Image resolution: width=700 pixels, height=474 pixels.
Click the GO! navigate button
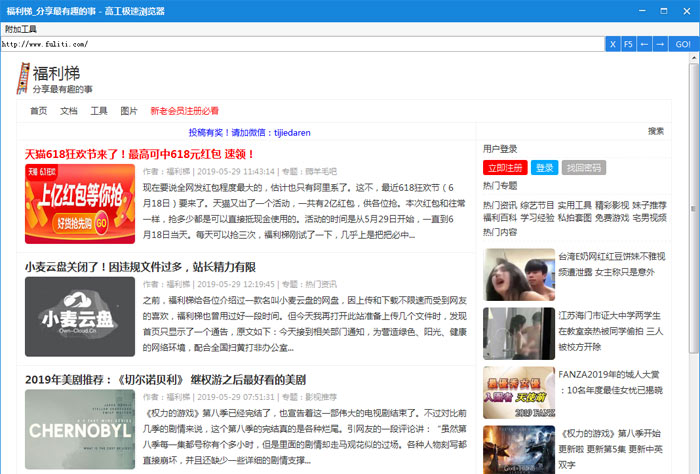click(682, 45)
